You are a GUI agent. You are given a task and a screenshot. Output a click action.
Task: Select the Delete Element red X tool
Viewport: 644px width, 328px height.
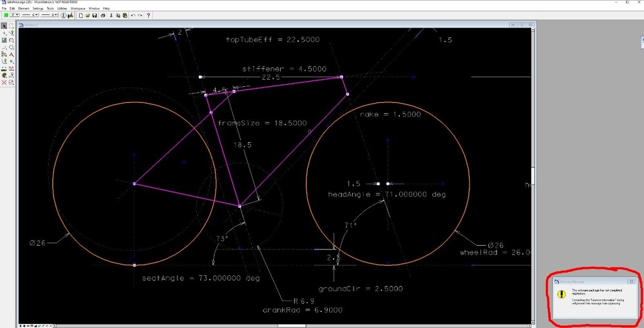[4, 82]
